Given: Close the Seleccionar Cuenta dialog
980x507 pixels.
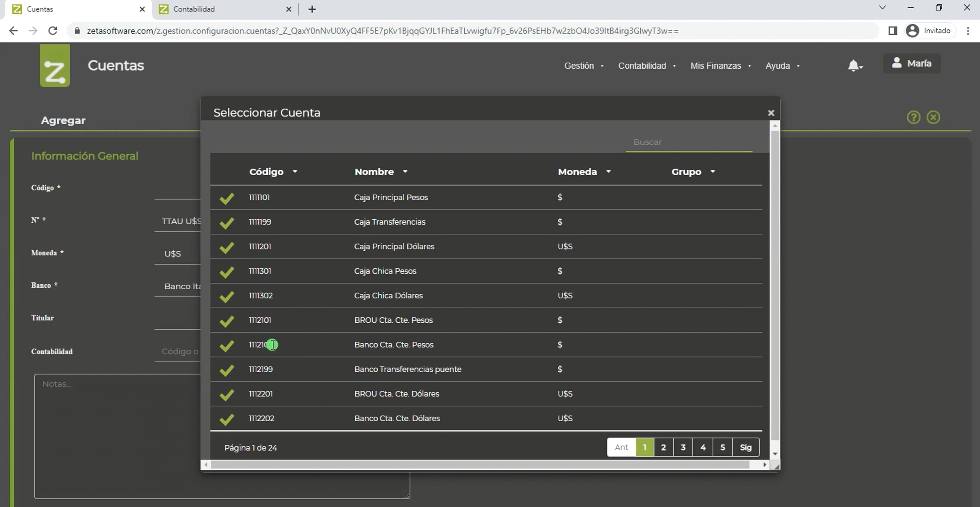Looking at the screenshot, I should pyautogui.click(x=771, y=113).
